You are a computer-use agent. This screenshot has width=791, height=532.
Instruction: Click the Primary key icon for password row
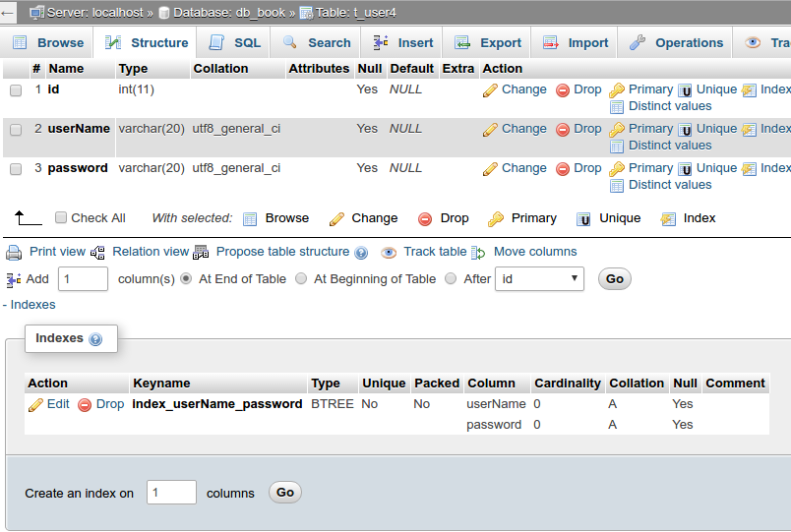coord(617,169)
